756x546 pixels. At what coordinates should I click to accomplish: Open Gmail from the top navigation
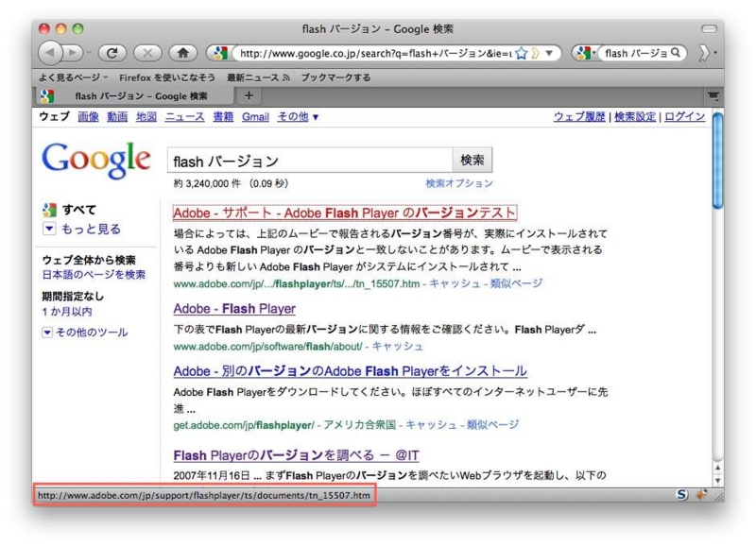[x=255, y=116]
